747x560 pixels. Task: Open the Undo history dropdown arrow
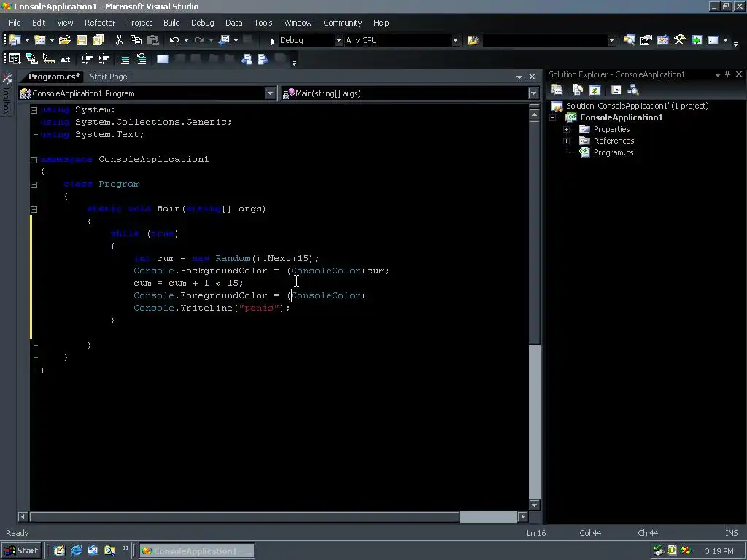pyautogui.click(x=186, y=41)
